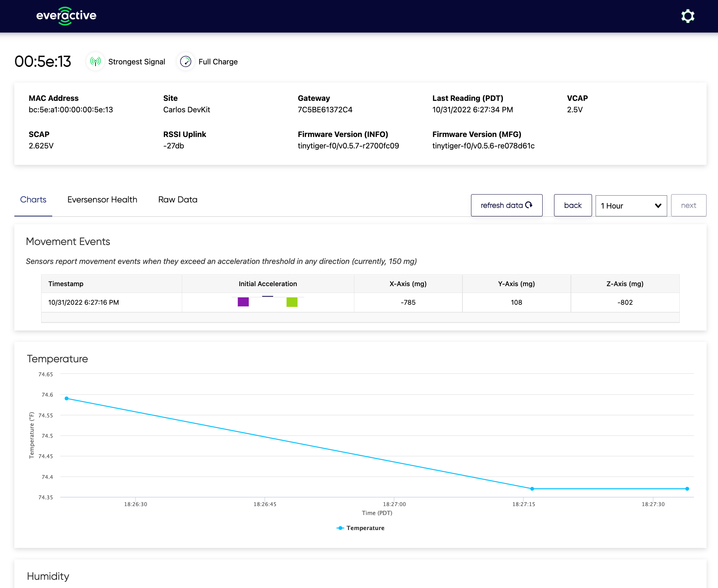Click the Strongest Signal antenna icon
Viewport: 718px width, 588px height.
(x=95, y=62)
